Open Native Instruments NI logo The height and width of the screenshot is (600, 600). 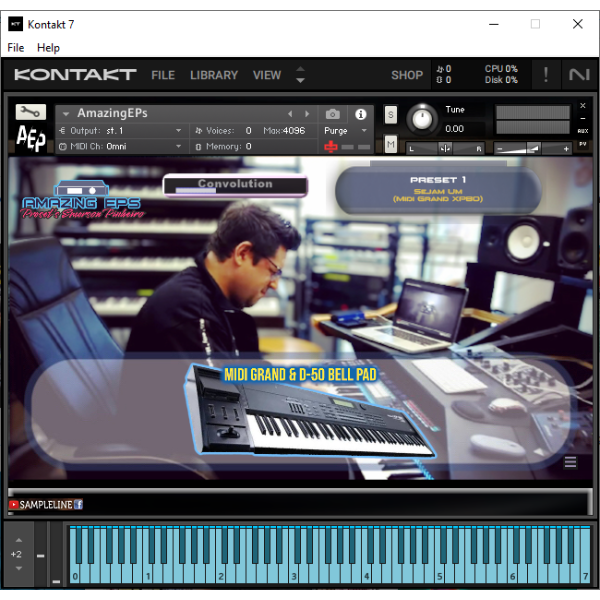pos(579,74)
